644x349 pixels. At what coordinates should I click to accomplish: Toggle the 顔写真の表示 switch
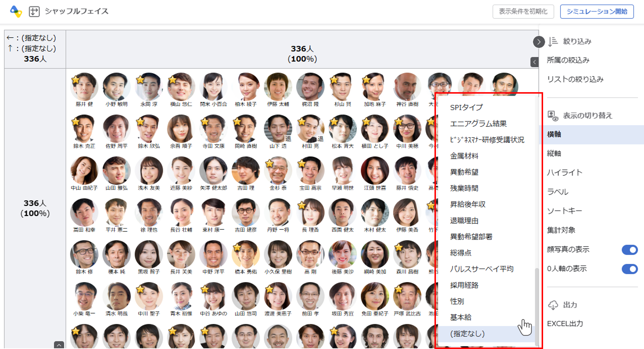click(x=629, y=249)
